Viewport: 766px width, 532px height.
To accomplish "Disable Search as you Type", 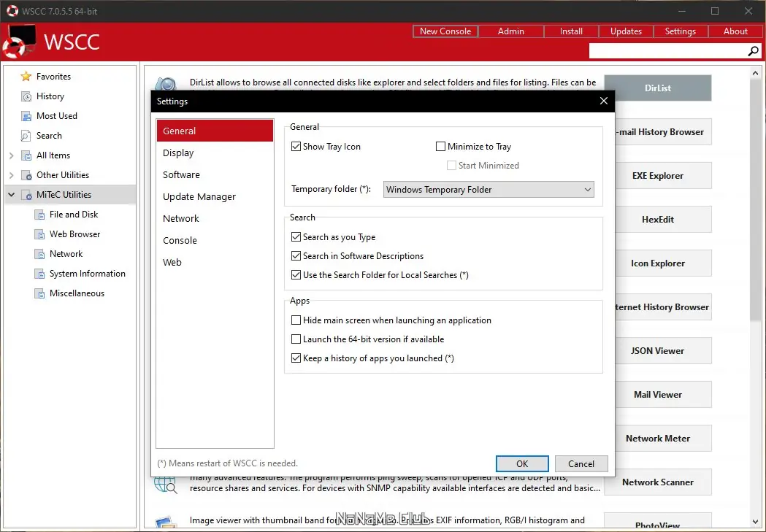I will pyautogui.click(x=296, y=236).
